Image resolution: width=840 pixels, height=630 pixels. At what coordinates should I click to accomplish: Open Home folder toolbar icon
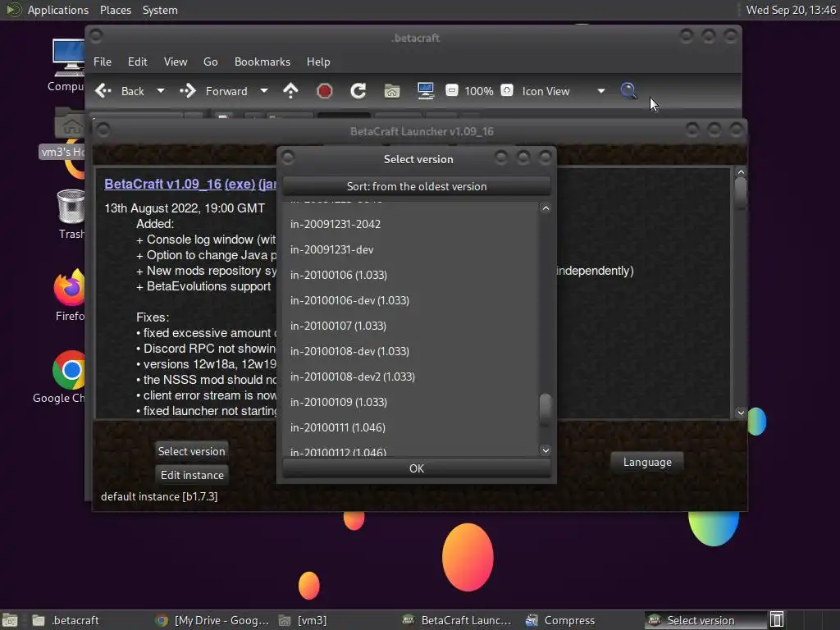tap(391, 91)
